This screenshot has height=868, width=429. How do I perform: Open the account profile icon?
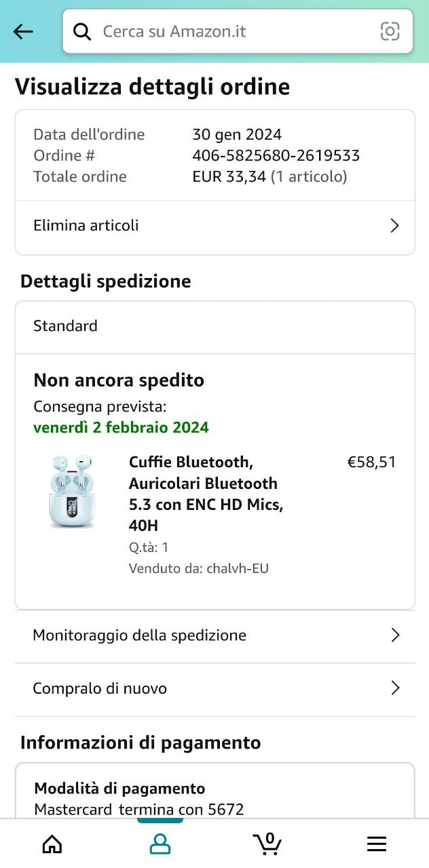160,844
